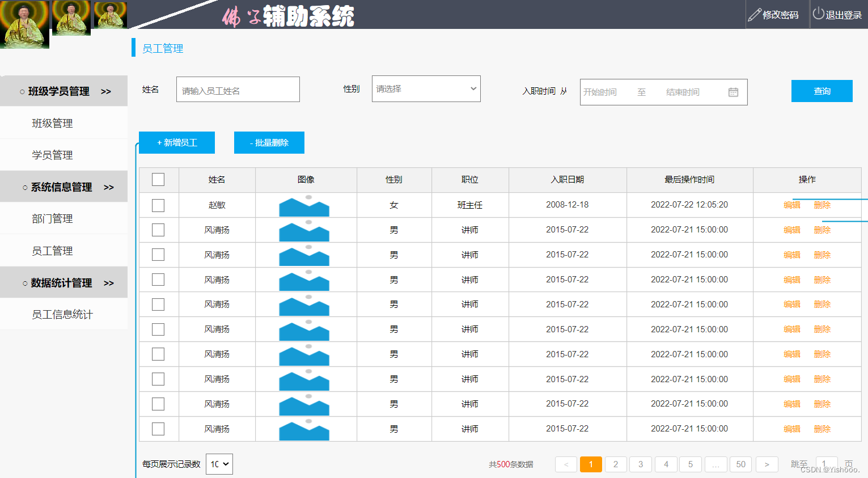Toggle the select-all checkbox in the table header
Image resolution: width=868 pixels, height=478 pixels.
158,180
